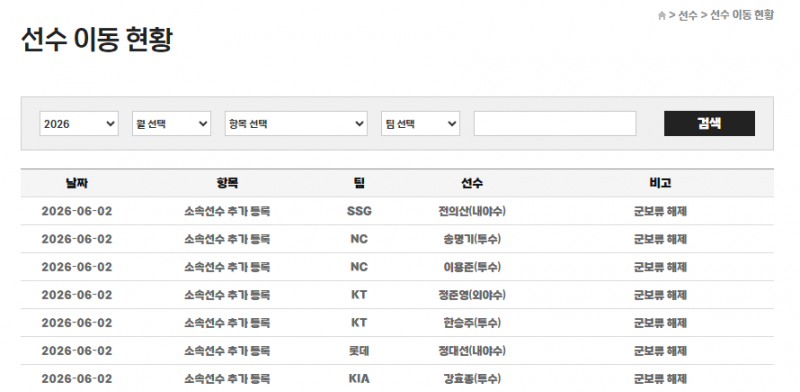Click 군보류 해제 in the 강효종 row
This screenshot has width=800, height=392.
pos(660,379)
